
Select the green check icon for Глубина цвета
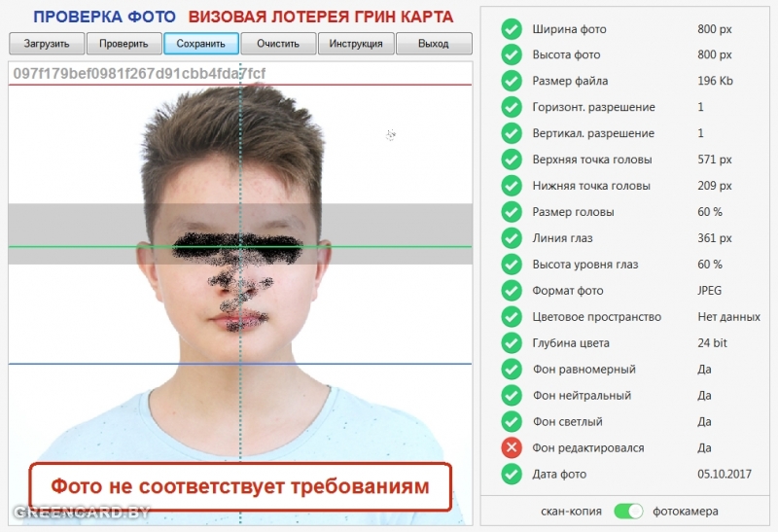coord(512,343)
